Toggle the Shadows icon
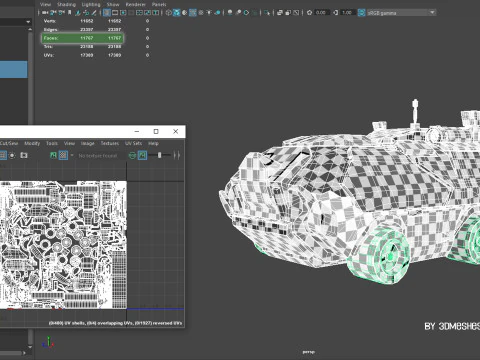This screenshot has width=480, height=360. coord(218,13)
